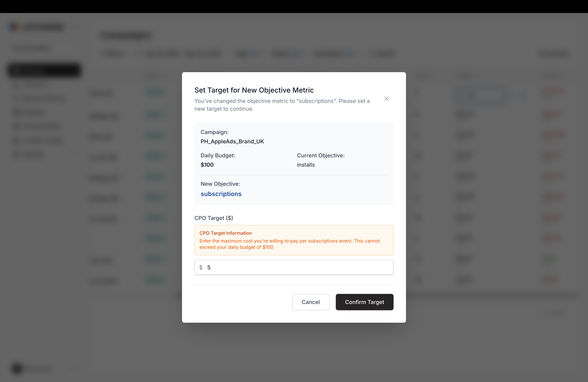Click the dollar sign icon in the CPO input
588x382 pixels.
pos(201,267)
